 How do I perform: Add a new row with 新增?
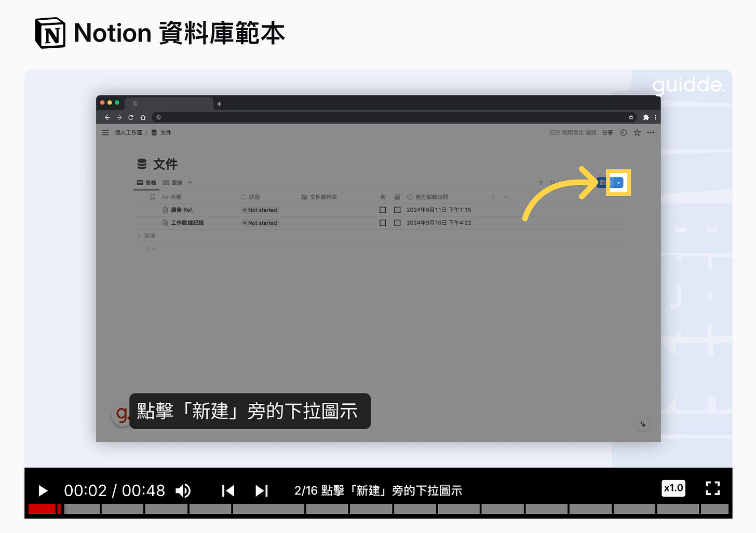point(146,236)
